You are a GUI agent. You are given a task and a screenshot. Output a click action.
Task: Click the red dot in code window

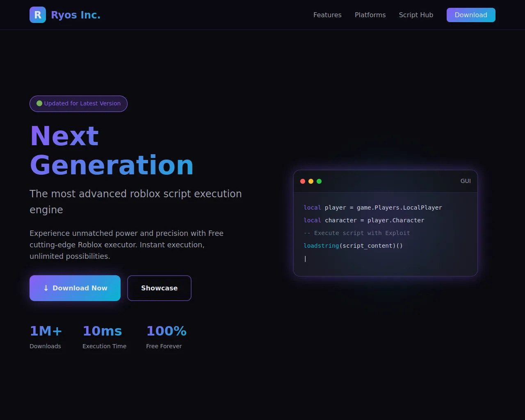tap(303, 181)
